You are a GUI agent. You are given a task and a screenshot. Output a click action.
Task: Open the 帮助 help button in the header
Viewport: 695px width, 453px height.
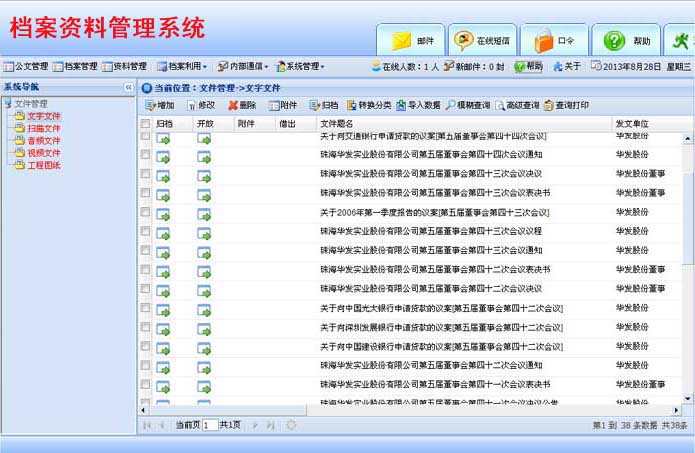tap(625, 40)
